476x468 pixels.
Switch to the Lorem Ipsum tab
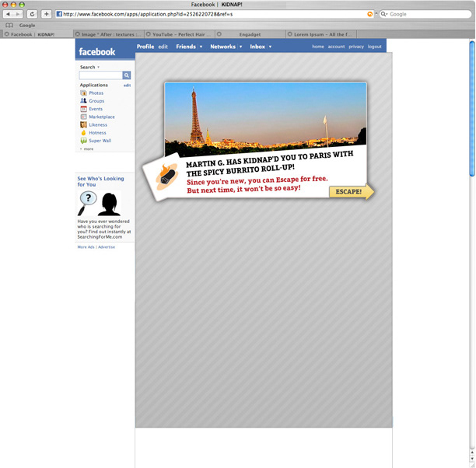pos(321,34)
